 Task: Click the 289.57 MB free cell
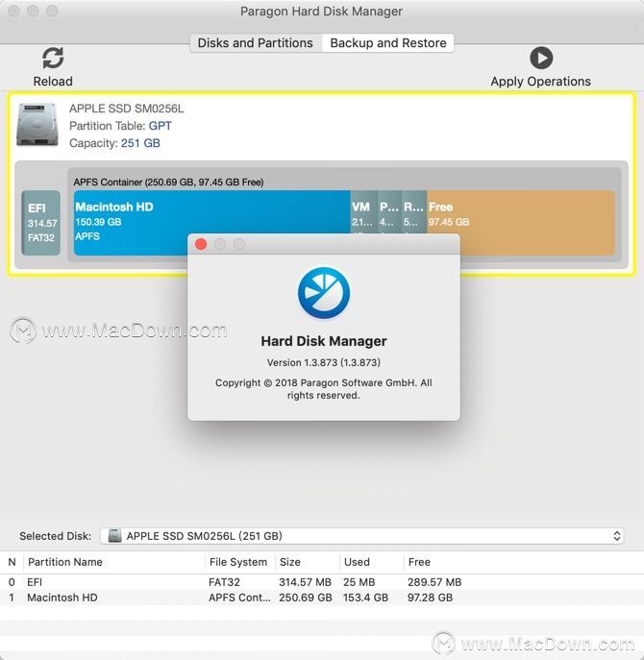(x=434, y=582)
